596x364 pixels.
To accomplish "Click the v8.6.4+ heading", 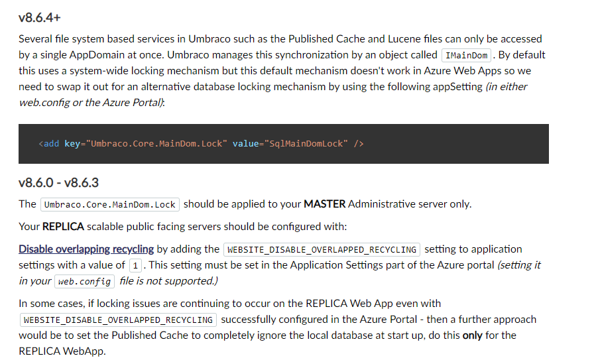I will click(40, 18).
